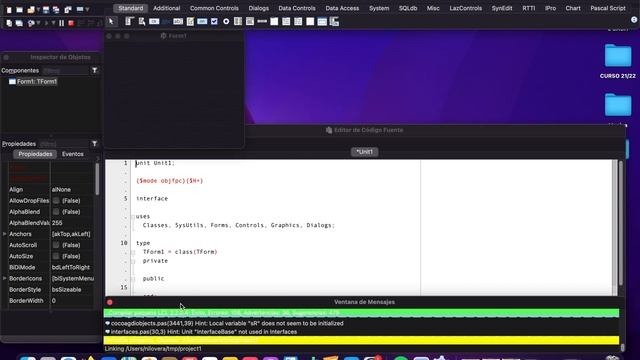Click the View Forms toolbar icon
Viewport: 640px width, 360px height.
pos(19,23)
